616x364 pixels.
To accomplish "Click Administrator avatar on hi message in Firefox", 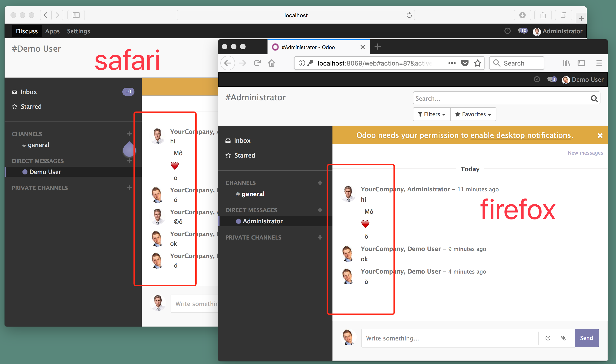I will pos(348,194).
